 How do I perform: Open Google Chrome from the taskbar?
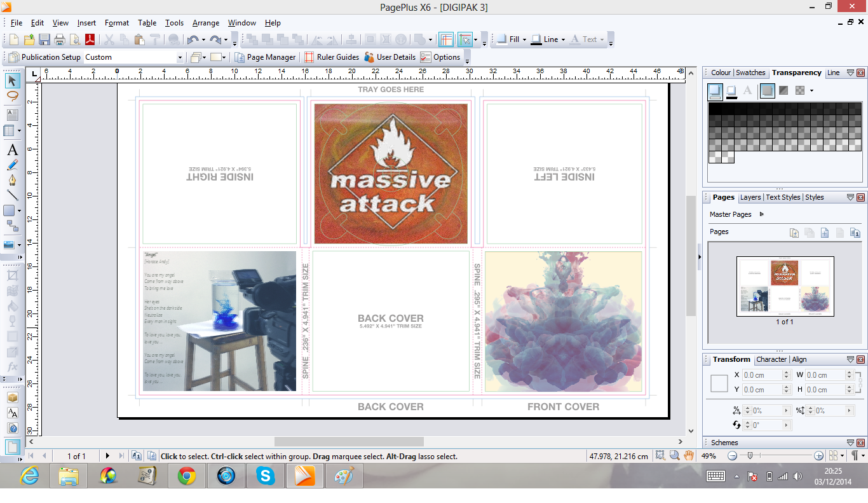click(x=187, y=476)
